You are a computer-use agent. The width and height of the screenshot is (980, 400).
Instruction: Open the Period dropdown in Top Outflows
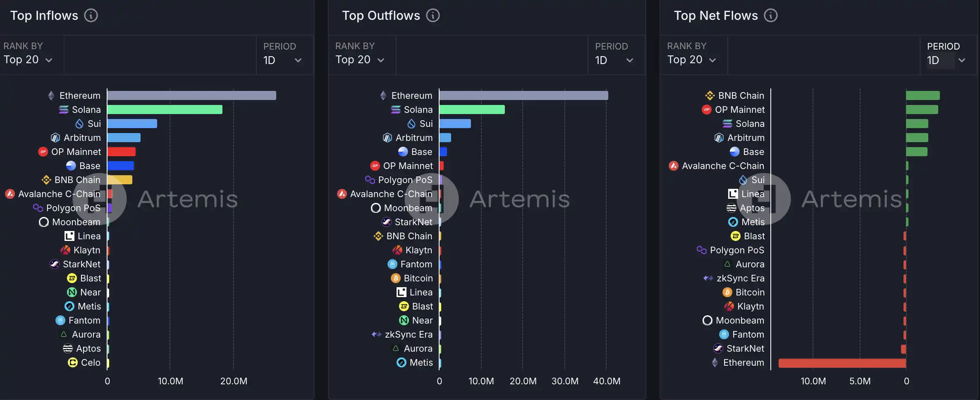[x=614, y=60]
